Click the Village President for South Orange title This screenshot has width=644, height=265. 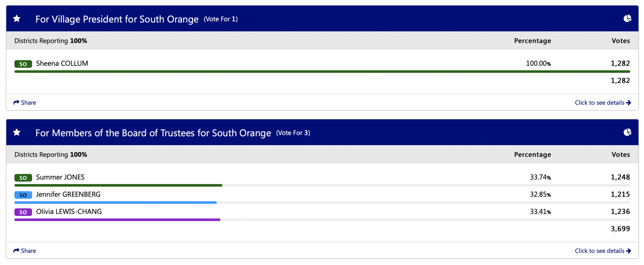[x=117, y=19]
